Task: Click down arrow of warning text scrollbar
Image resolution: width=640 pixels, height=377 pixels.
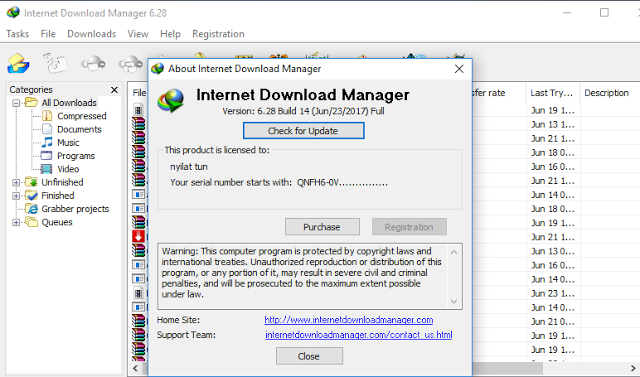Action: coord(454,301)
